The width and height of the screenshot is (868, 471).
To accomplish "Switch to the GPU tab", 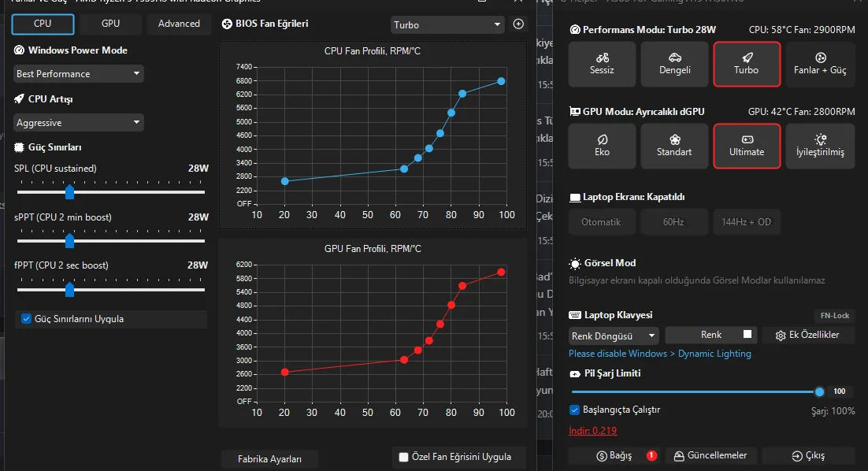I will 110,24.
